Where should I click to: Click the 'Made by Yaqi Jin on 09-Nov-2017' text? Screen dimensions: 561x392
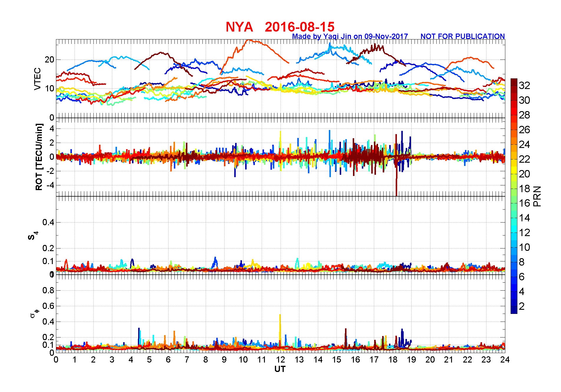click(350, 36)
